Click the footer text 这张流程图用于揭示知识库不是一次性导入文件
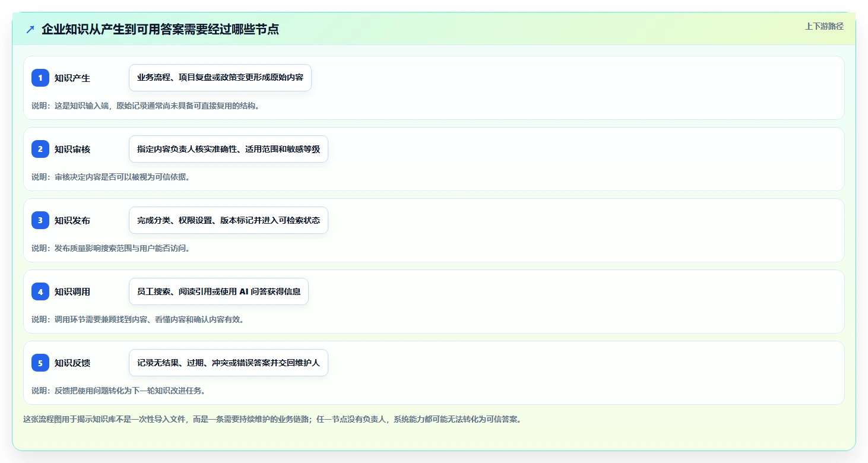This screenshot has height=463, width=868. 272,419
